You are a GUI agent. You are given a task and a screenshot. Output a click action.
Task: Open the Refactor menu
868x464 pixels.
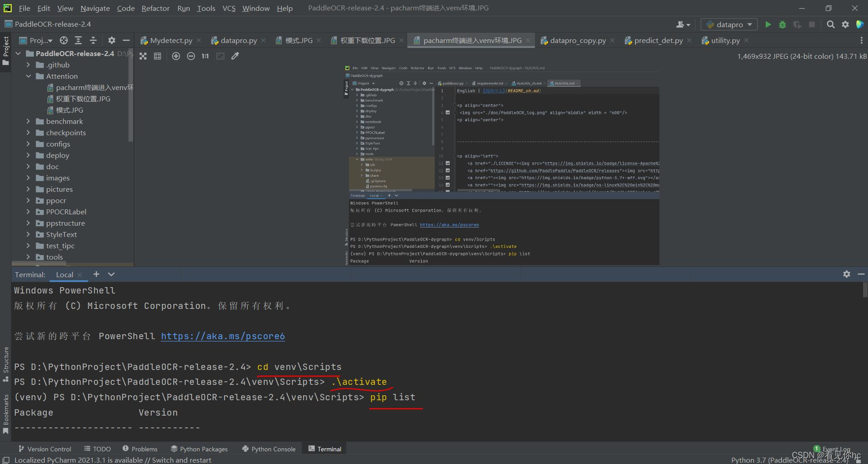(155, 8)
